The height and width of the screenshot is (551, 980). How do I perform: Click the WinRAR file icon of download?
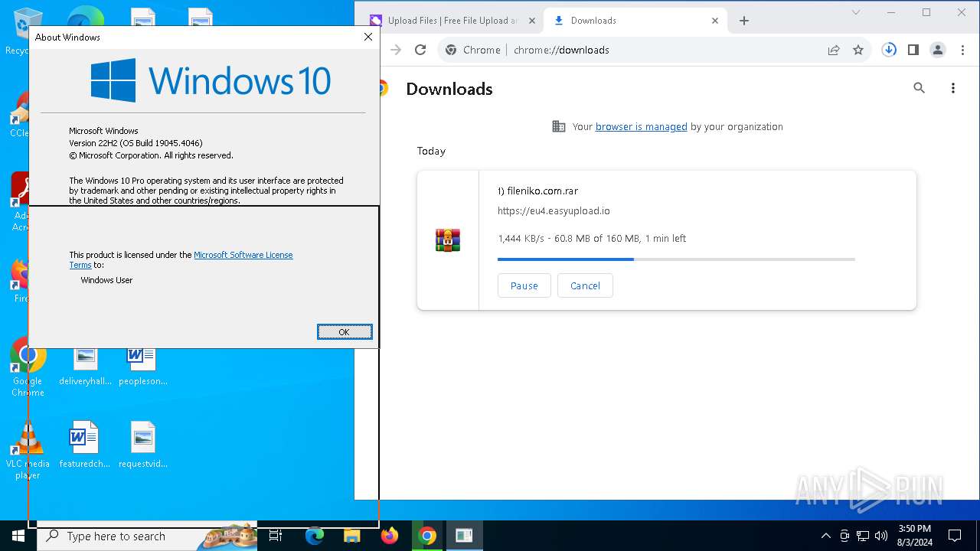click(x=448, y=240)
